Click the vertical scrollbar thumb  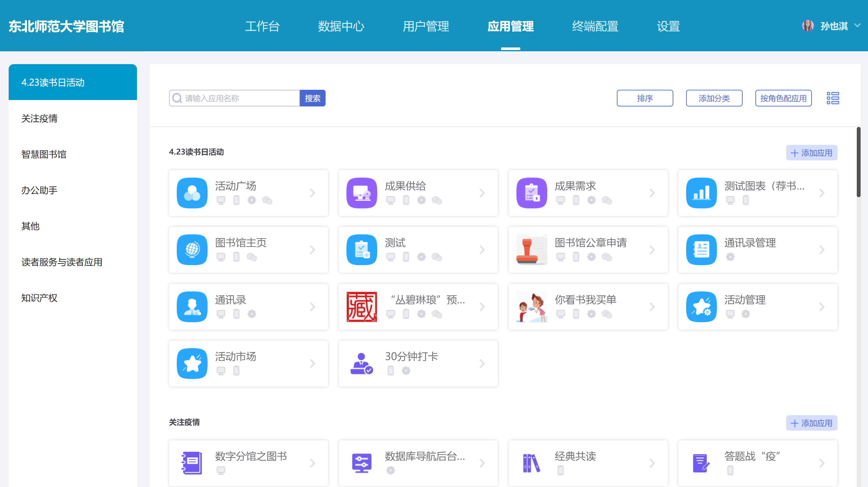pyautogui.click(x=859, y=162)
